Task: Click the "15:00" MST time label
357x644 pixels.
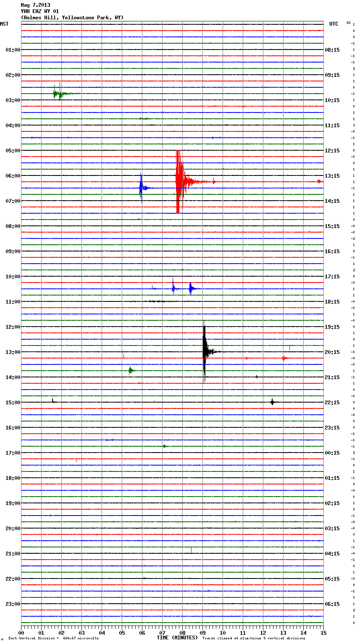Action: pyautogui.click(x=13, y=402)
